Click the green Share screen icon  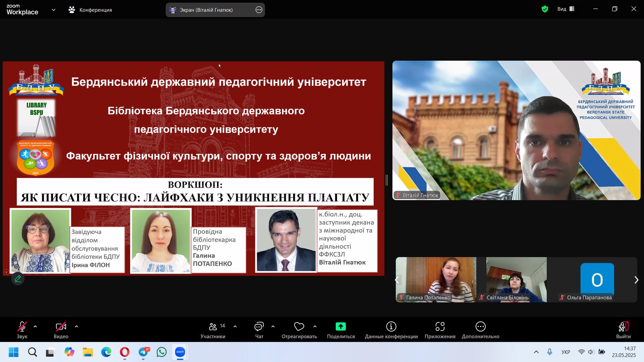click(340, 327)
